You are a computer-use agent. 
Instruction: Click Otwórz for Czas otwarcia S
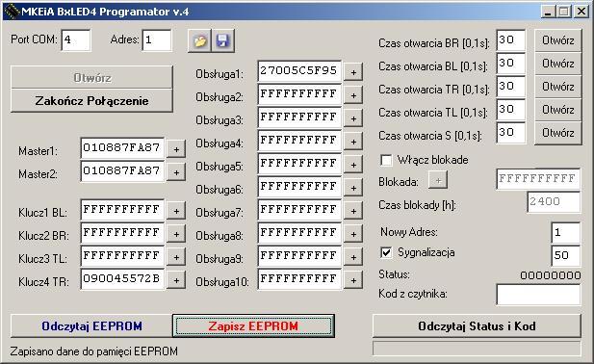click(x=558, y=133)
